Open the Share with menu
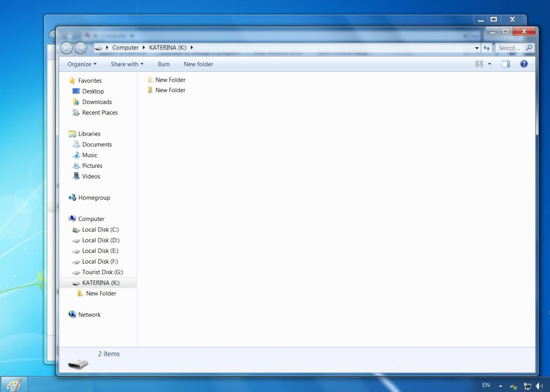This screenshot has height=392, width=550. 127,64
